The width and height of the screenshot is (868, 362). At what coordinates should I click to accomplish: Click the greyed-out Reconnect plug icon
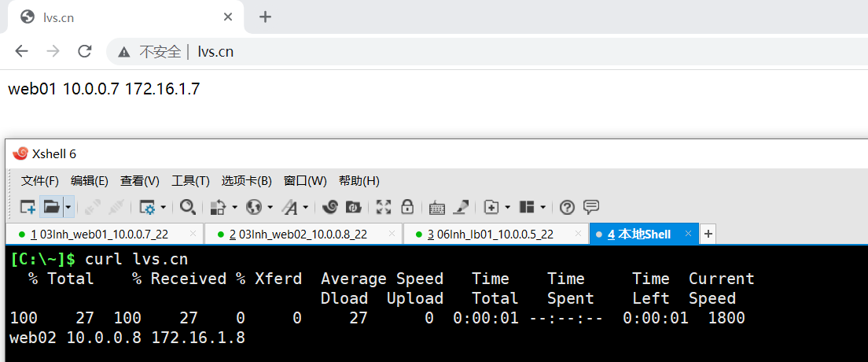[x=116, y=207]
